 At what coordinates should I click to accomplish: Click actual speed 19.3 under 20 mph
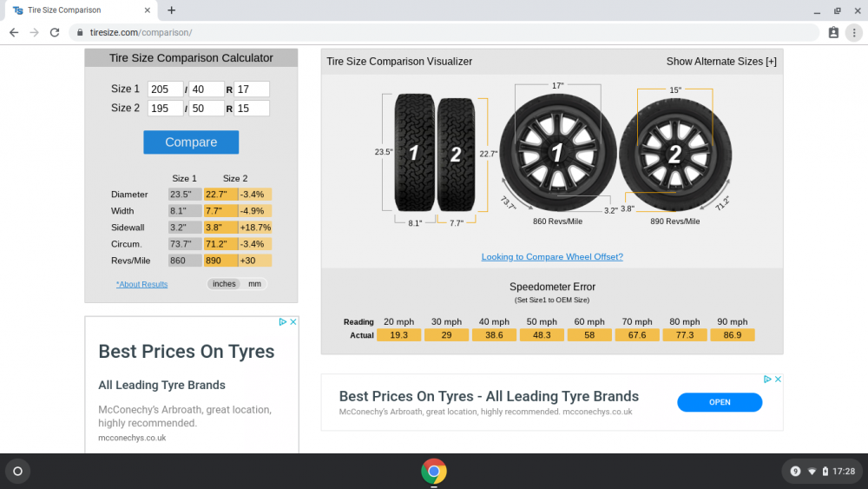(x=398, y=335)
